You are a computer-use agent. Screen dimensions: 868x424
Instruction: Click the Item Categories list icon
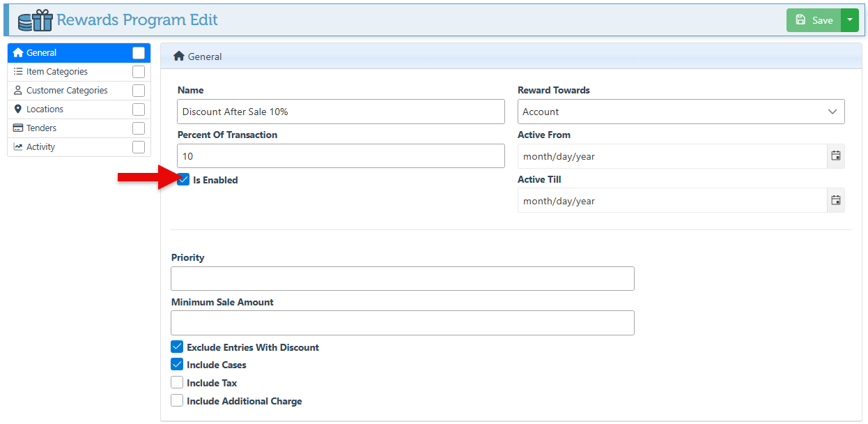point(18,72)
